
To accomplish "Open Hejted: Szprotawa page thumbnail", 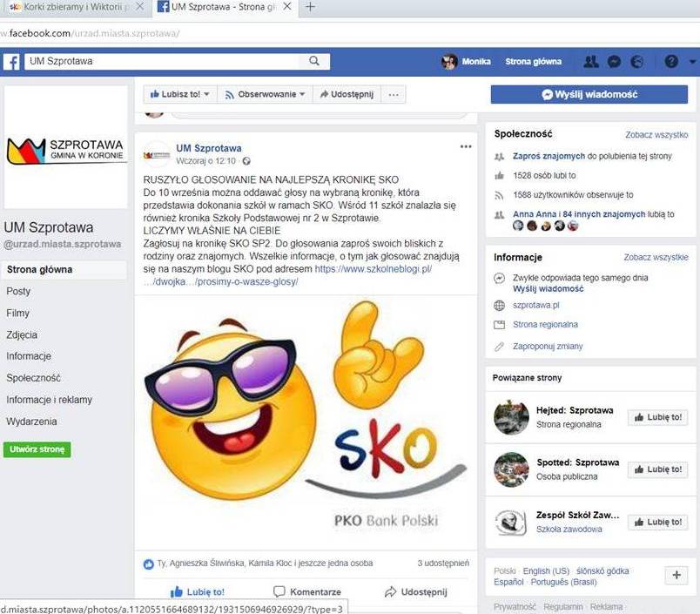I will pos(511,417).
